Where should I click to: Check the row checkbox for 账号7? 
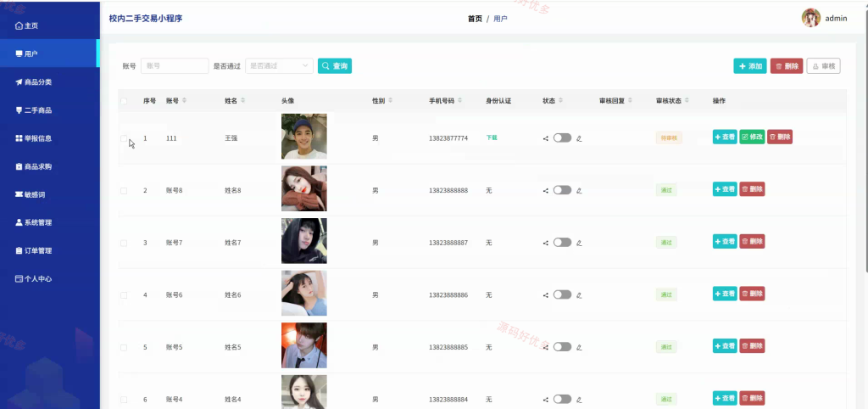click(x=124, y=244)
